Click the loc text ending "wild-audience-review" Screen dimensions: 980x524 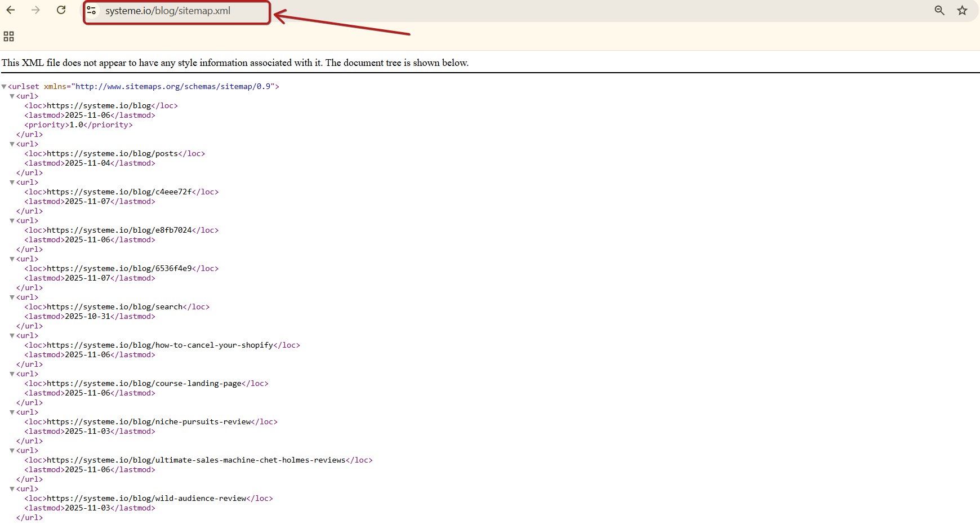[x=146, y=499]
